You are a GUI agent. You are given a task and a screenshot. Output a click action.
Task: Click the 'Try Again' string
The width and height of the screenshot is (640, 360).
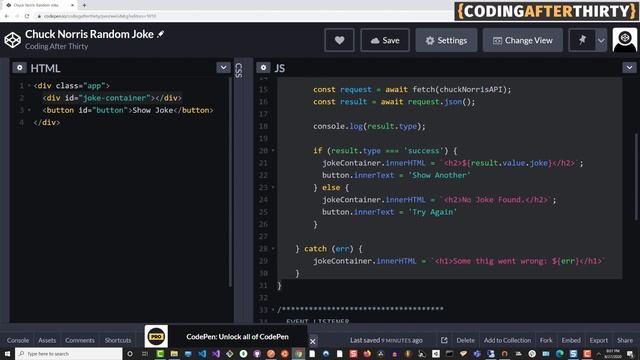[x=433, y=212]
